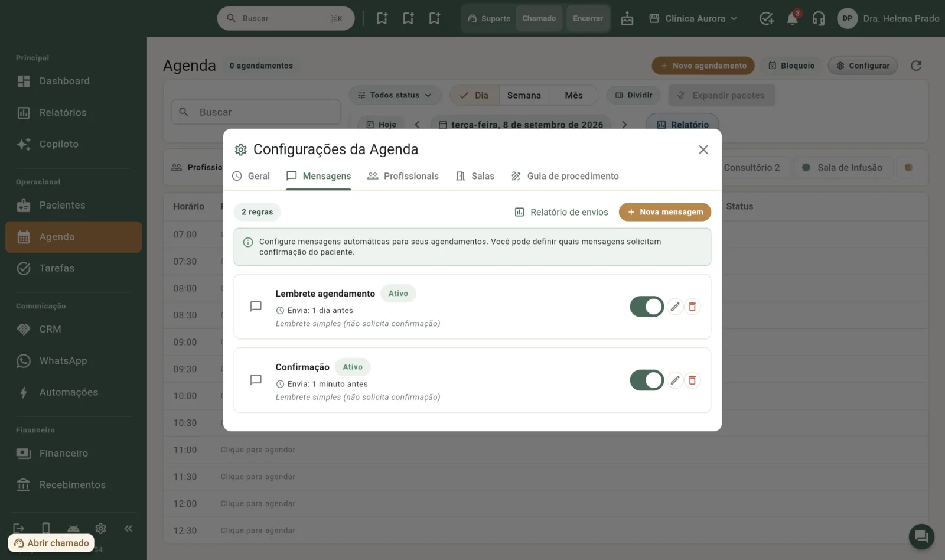Open the date picker for terça-feira
Viewport: 945px width, 560px height.
point(521,125)
